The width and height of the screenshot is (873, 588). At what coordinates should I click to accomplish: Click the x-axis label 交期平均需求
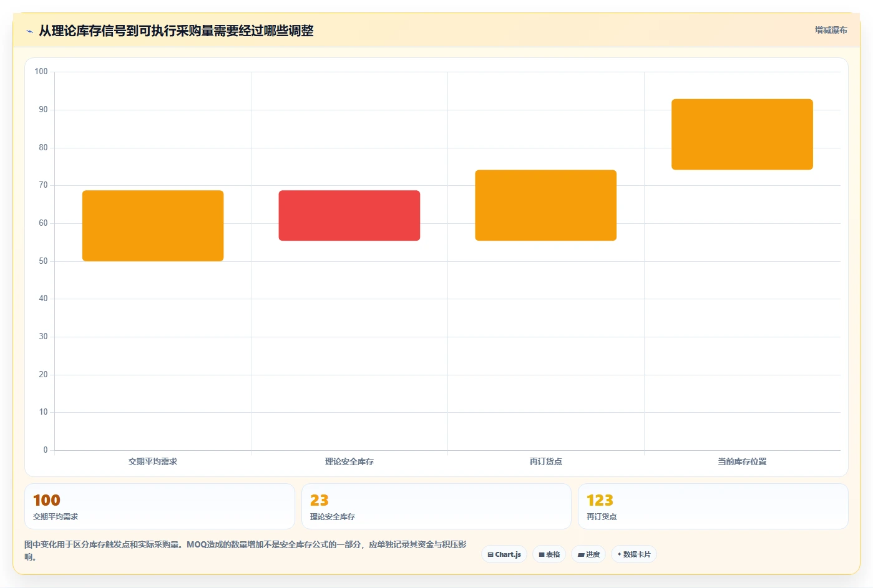153,461
